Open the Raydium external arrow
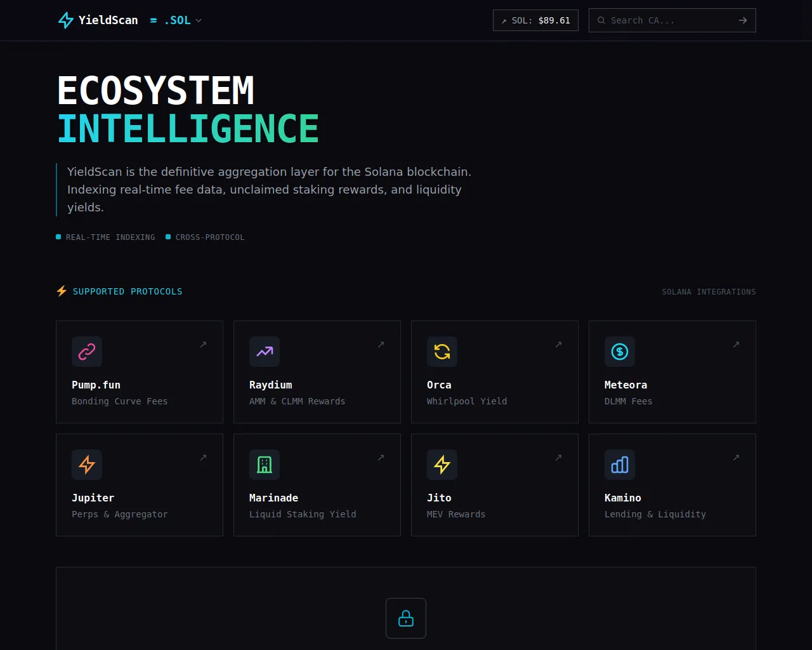 coord(381,345)
